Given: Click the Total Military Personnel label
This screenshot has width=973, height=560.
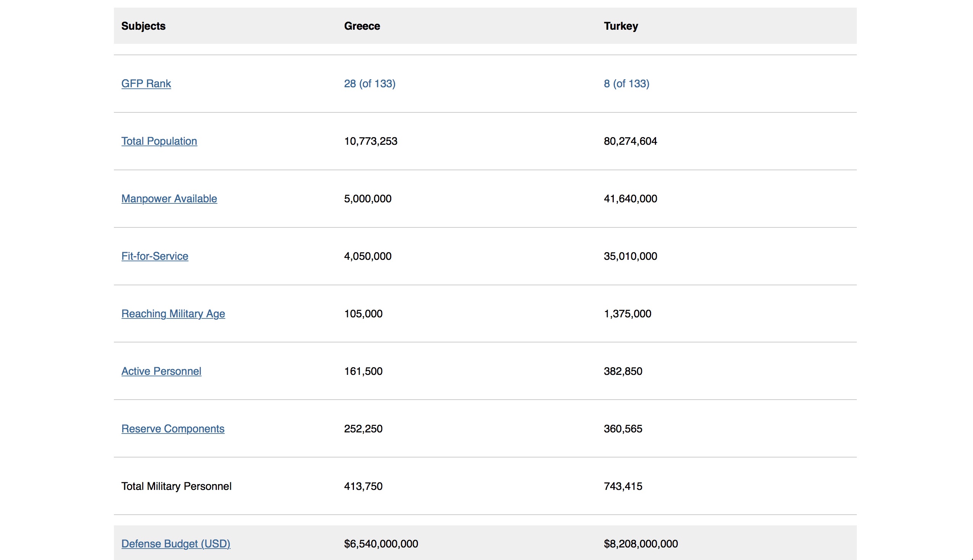Looking at the screenshot, I should (176, 486).
